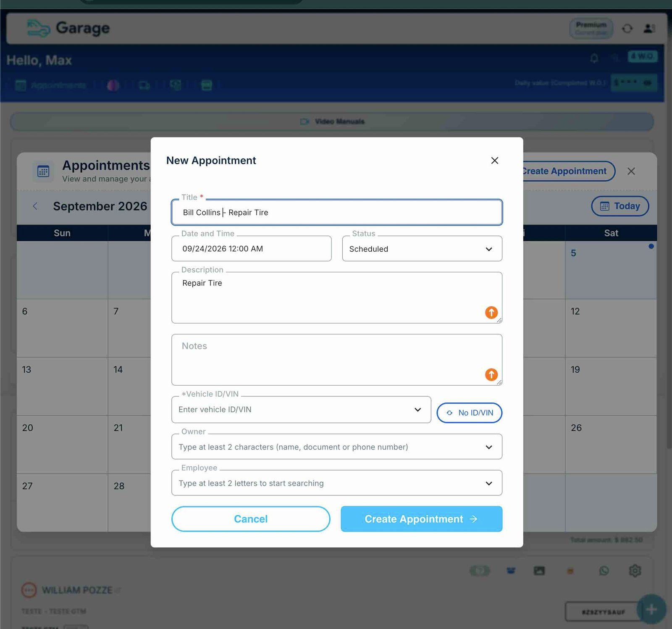Screen dimensions: 672x629
Task: Click the Today calendar button
Action: coord(620,206)
